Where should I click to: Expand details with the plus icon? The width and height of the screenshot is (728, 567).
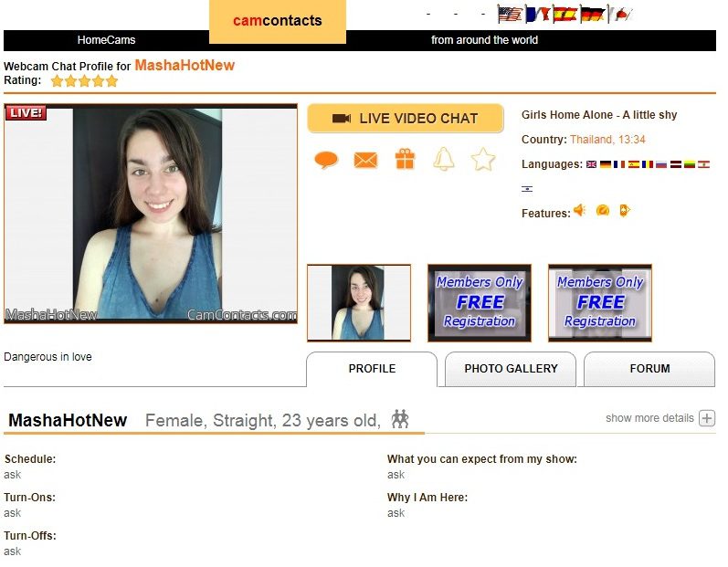coord(707,418)
